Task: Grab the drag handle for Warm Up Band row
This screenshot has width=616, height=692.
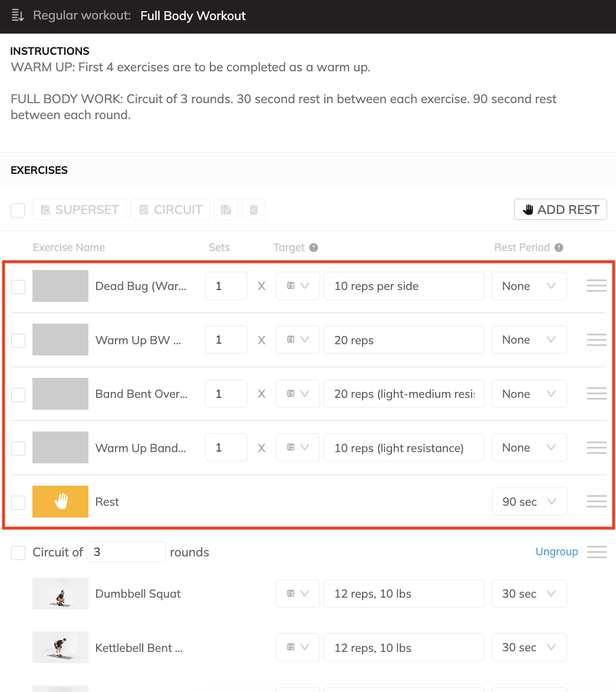Action: pos(597,447)
